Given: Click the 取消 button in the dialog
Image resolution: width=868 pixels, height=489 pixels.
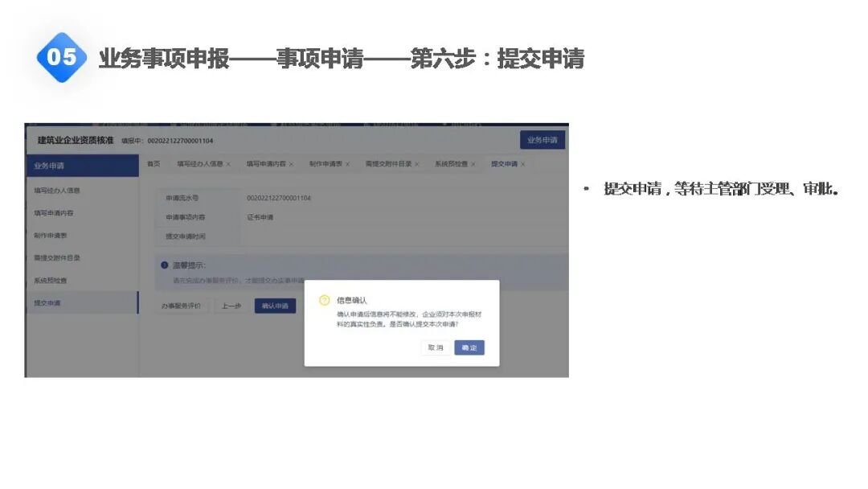Looking at the screenshot, I should tap(436, 347).
